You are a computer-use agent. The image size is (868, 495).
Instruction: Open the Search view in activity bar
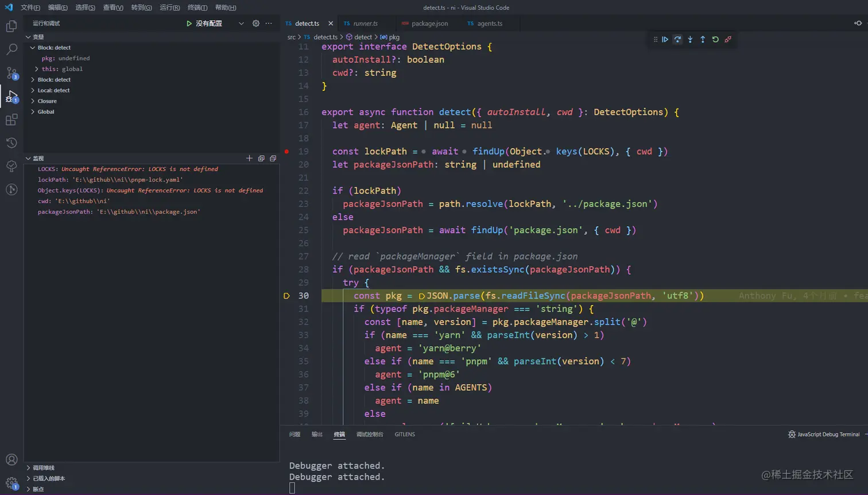[x=11, y=49]
